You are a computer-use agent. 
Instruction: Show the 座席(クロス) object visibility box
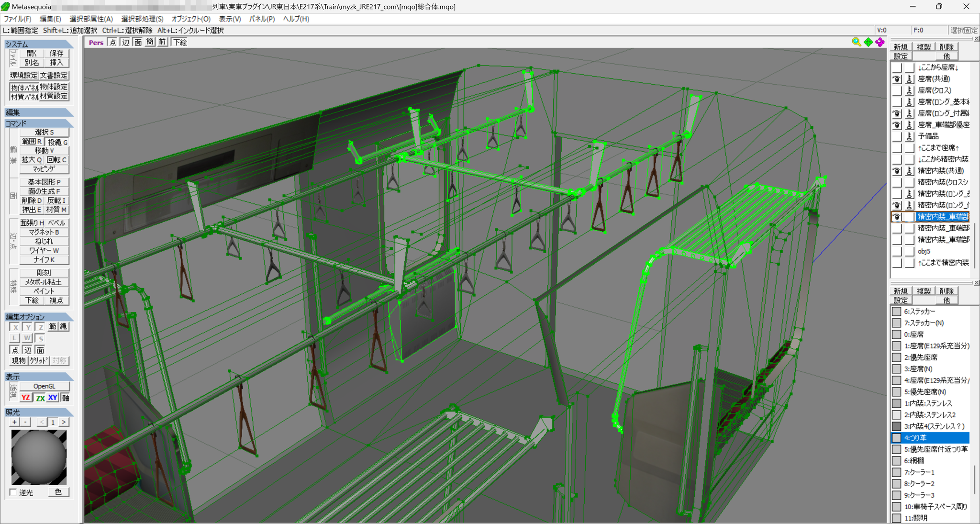pos(897,90)
